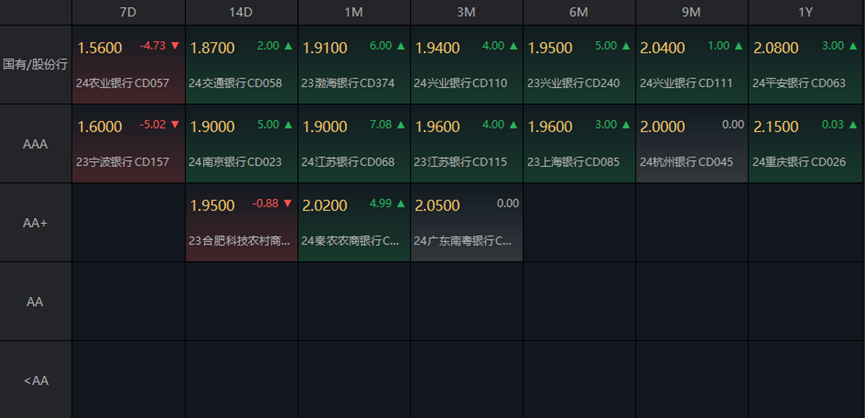Open the 23兴业银行CD240 cell
The height and width of the screenshot is (418, 865).
[579, 65]
